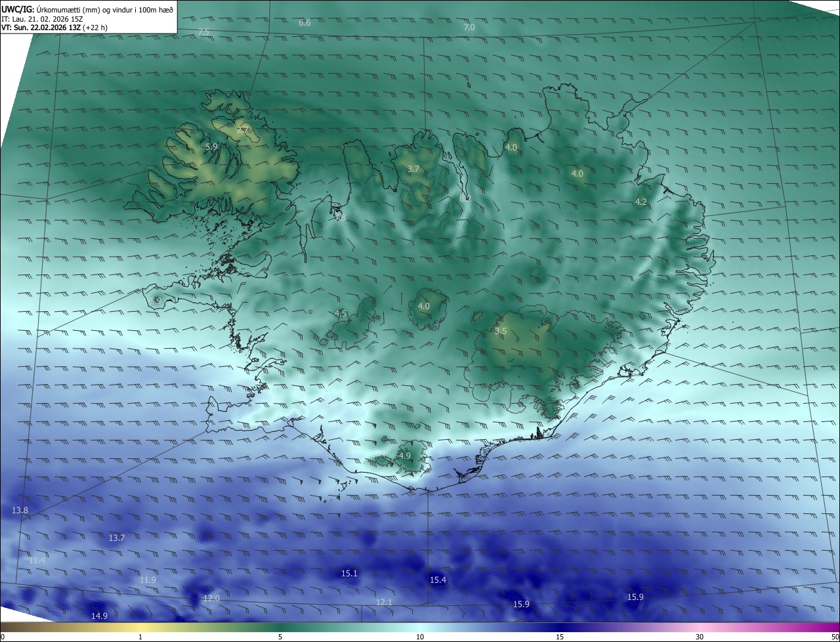Click the 12.1 value label on the map

(x=384, y=603)
